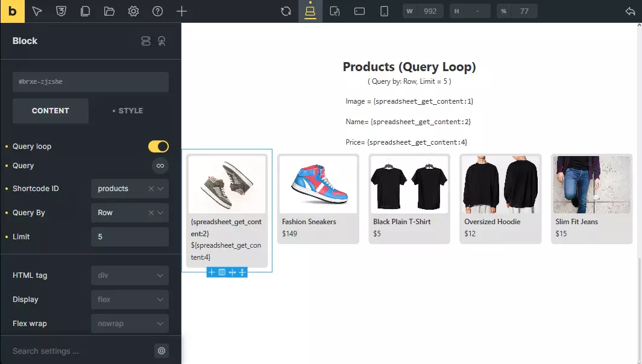642x364 pixels.
Task: Open the help question mark icon
Action: (x=157, y=11)
